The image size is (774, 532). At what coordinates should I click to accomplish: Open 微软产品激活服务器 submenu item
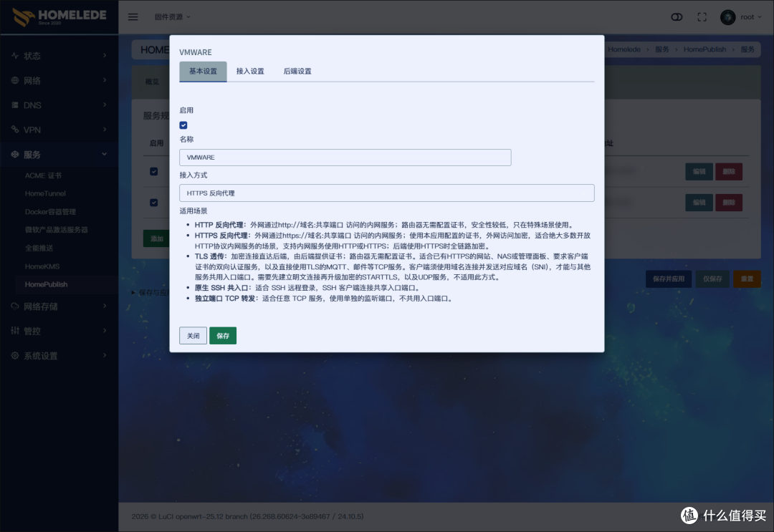tap(57, 230)
